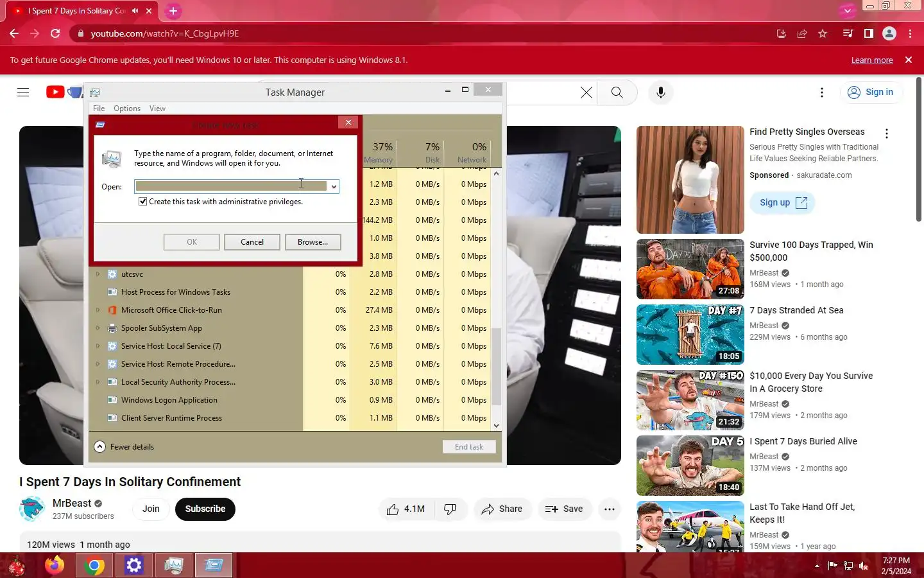Collapse Task Manager with Fewer details
Screen dimensions: 924x578
coord(124,447)
